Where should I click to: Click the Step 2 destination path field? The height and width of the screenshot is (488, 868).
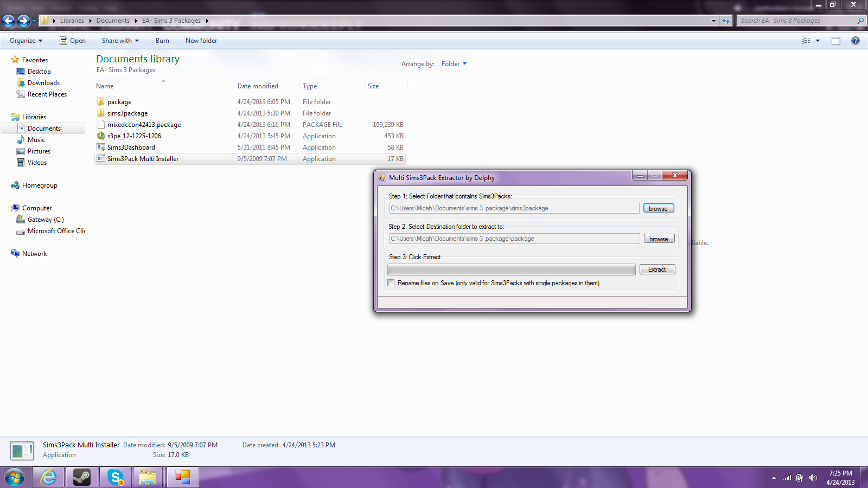point(514,239)
